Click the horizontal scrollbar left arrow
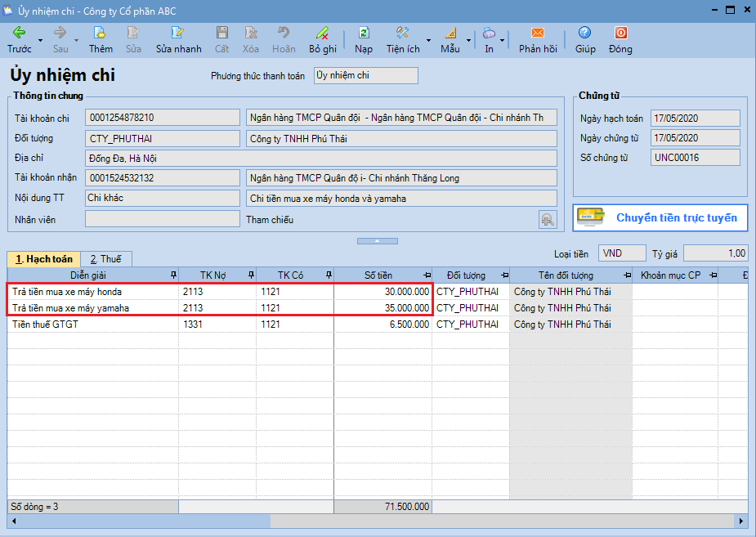Screen dimensions: 756x537 (14, 521)
